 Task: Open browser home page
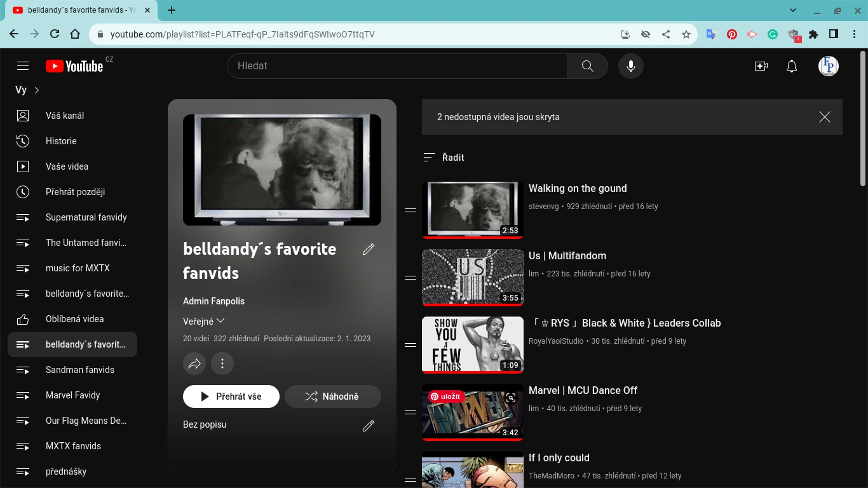(75, 34)
